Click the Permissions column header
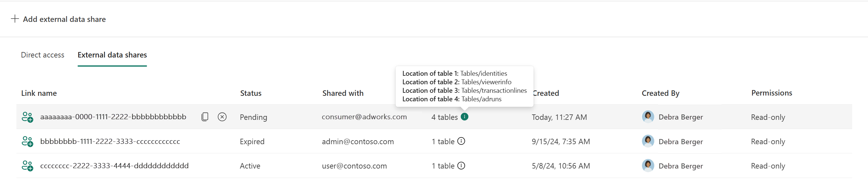 point(771,93)
